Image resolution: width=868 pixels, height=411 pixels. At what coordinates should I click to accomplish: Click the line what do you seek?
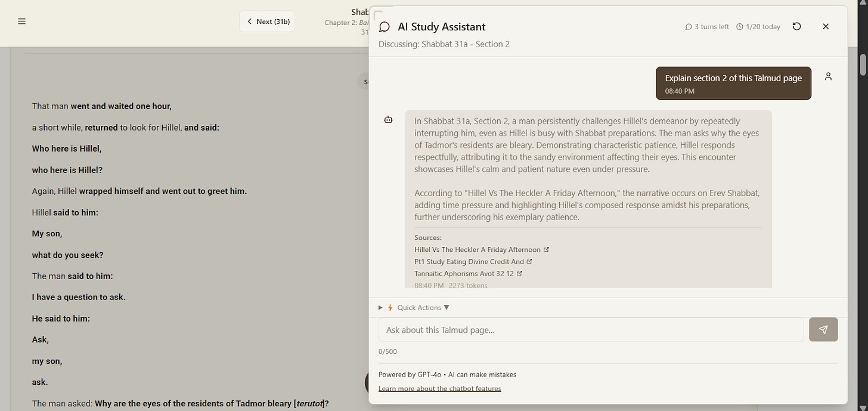click(67, 255)
